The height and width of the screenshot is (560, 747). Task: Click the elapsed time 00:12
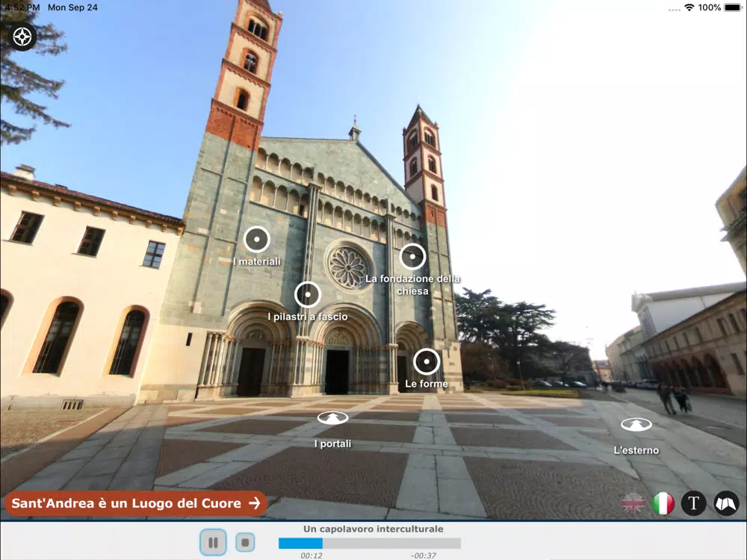coord(311,556)
